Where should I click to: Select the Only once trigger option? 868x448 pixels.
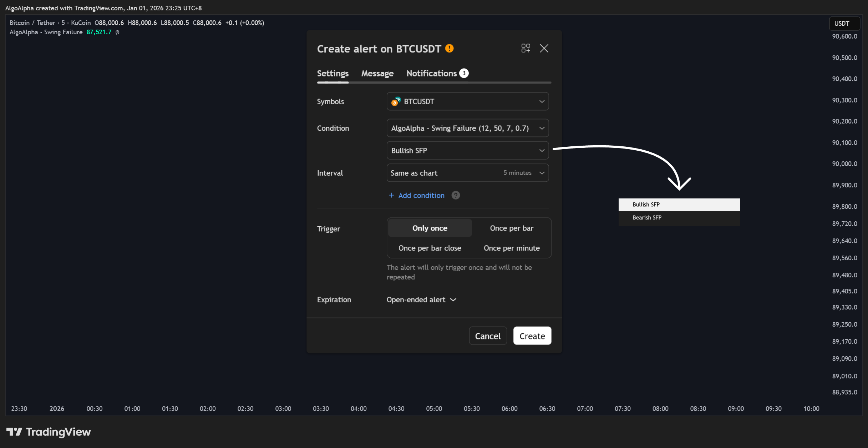pos(430,228)
